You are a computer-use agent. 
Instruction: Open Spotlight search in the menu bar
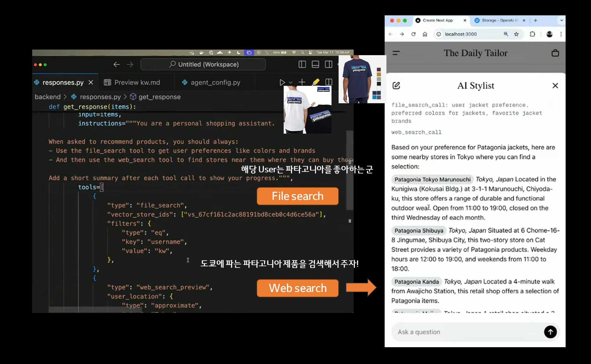point(302,53)
